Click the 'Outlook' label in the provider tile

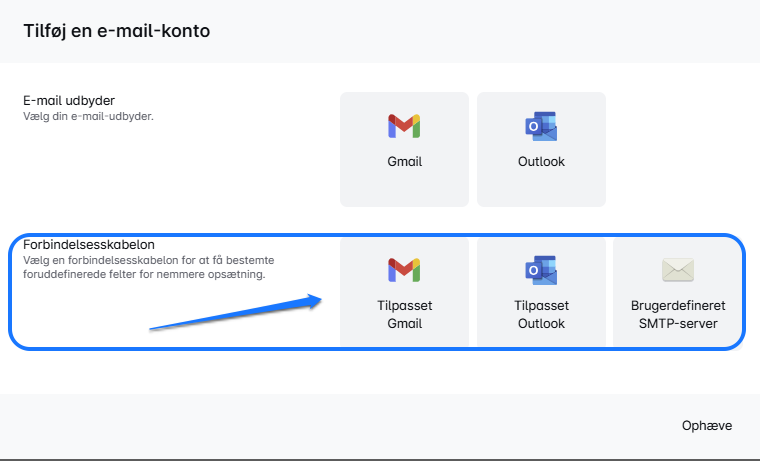[541, 161]
